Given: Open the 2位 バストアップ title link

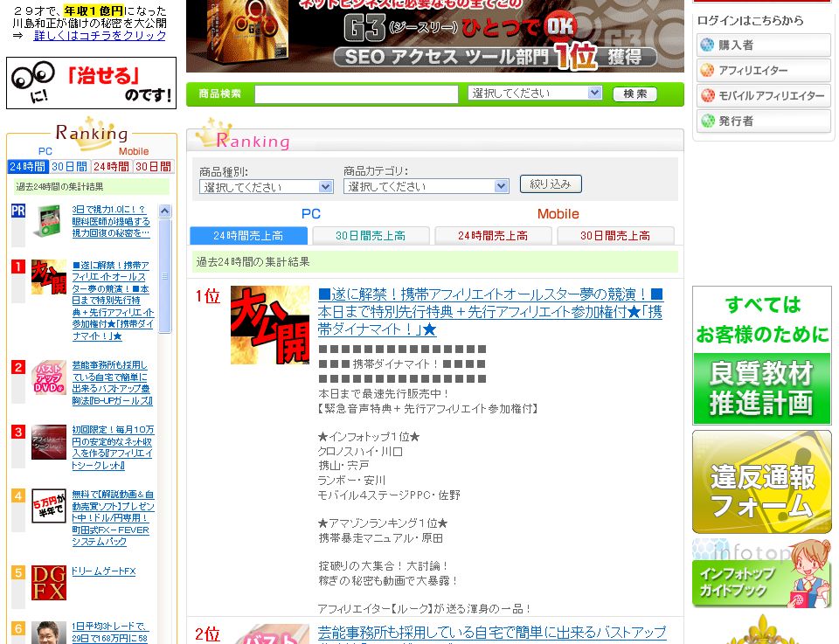Looking at the screenshot, I should (x=492, y=633).
